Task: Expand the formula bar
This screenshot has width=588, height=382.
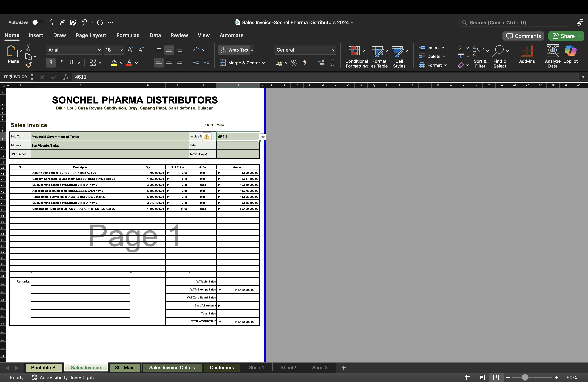Action: pyautogui.click(x=583, y=77)
